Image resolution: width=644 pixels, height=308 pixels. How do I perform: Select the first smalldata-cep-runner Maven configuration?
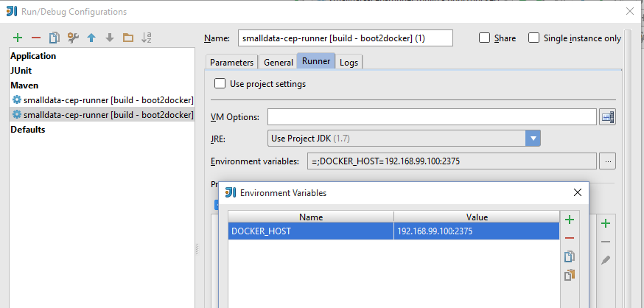pos(102,100)
